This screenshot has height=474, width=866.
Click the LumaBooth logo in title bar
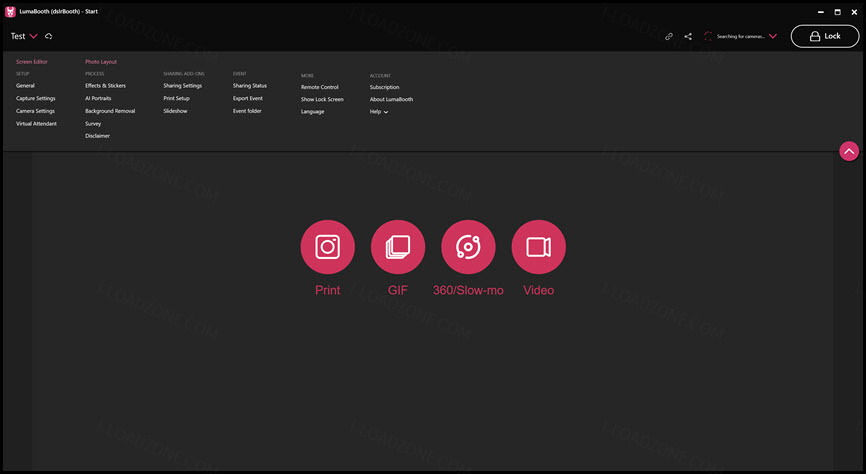[10, 12]
